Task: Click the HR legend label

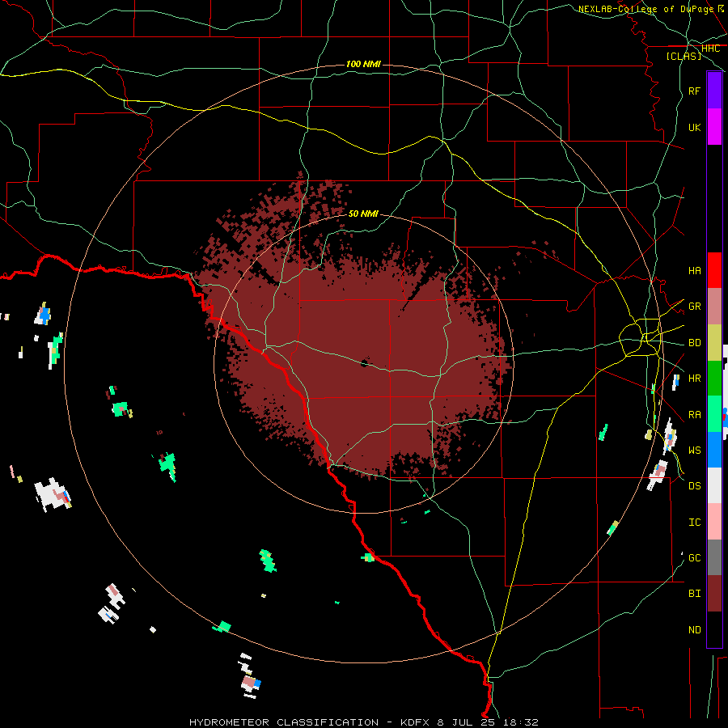Action: [694, 379]
